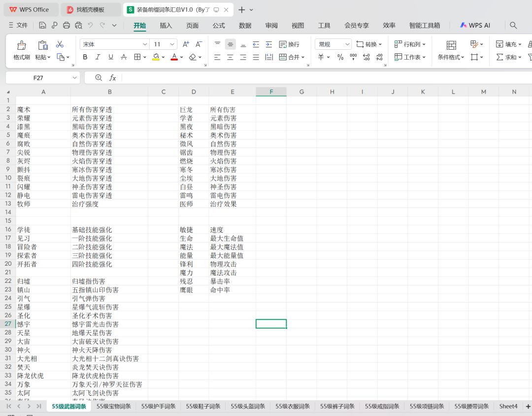Switch to the 55级宝物词条 sheet tab
Screen dimensions: 532x416
(113, 406)
